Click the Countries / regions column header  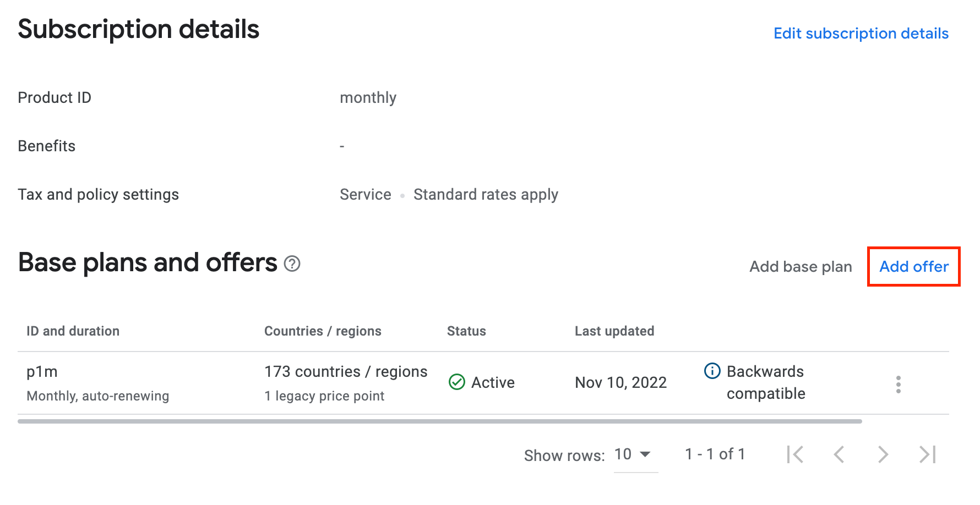pos(323,331)
